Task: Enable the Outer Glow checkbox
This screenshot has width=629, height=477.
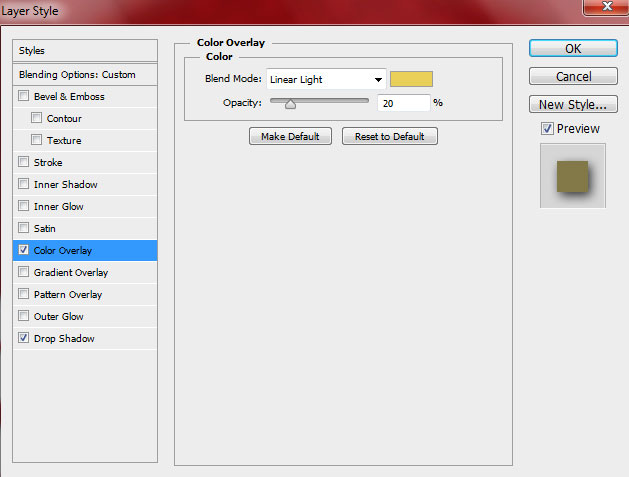Action: pos(24,316)
